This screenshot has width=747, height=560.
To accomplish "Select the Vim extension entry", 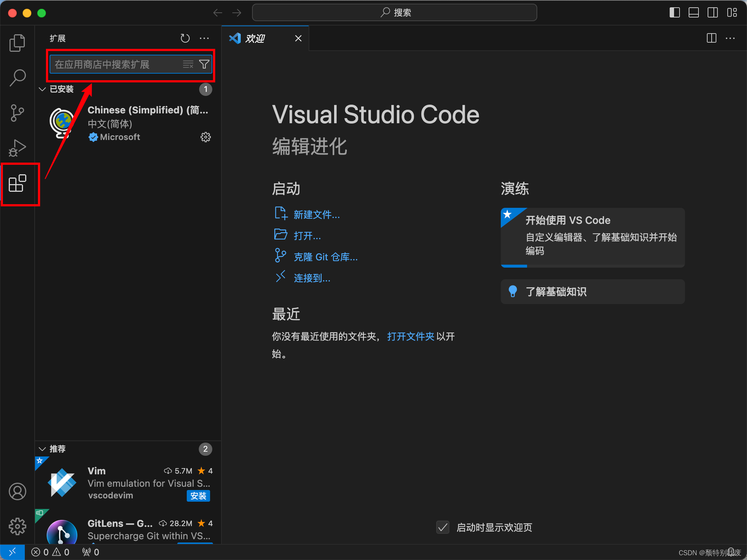I will pos(128,483).
